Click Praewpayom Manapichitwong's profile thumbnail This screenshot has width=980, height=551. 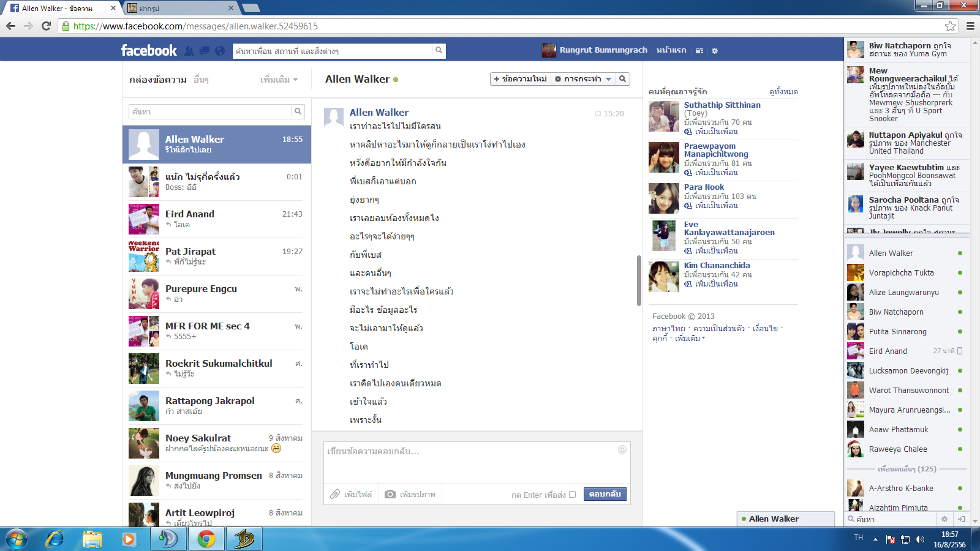tap(664, 157)
